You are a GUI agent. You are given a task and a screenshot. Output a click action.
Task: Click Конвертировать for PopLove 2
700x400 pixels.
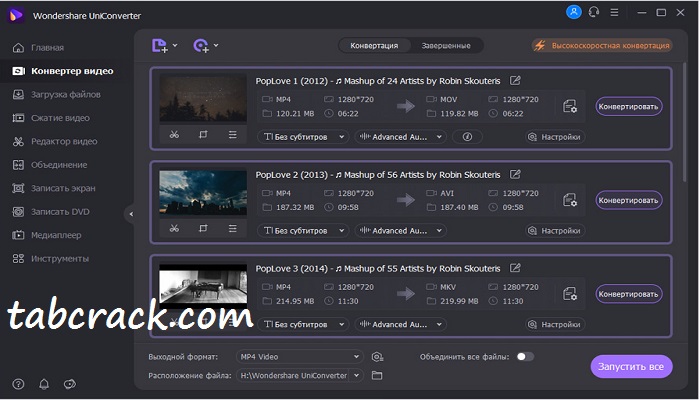coord(629,200)
